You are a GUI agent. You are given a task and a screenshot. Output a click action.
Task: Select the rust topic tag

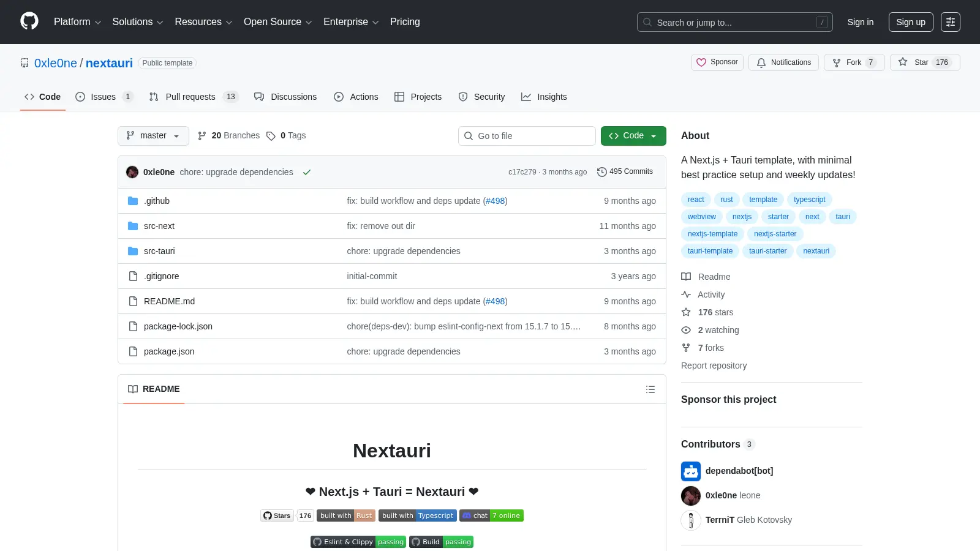coord(726,200)
